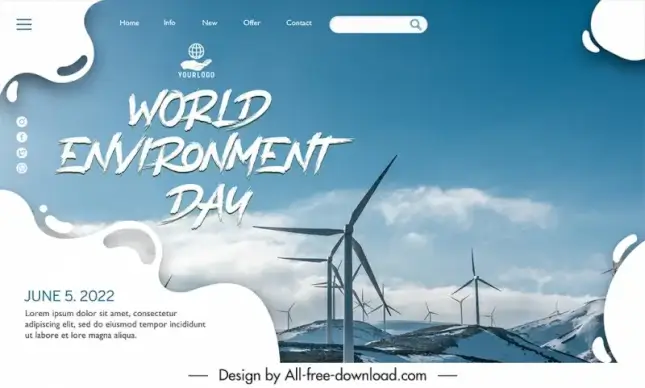Go to the Home nav item
The height and width of the screenshot is (388, 645).
[129, 23]
